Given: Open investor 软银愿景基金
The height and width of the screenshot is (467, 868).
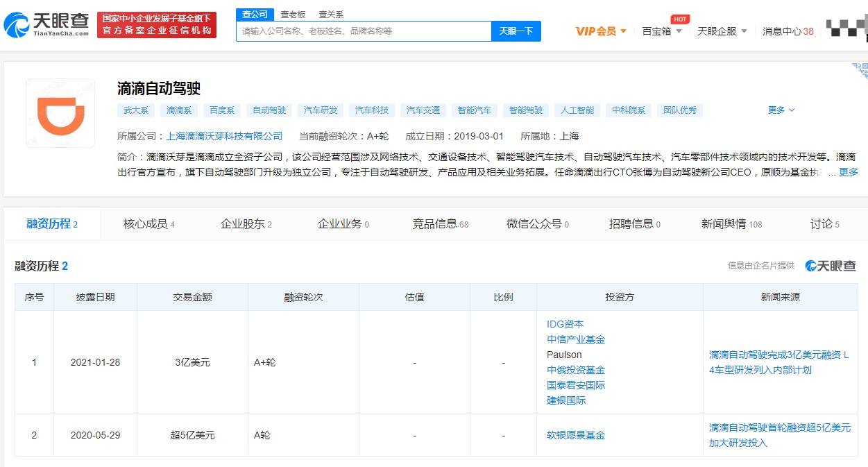Looking at the screenshot, I should [576, 435].
